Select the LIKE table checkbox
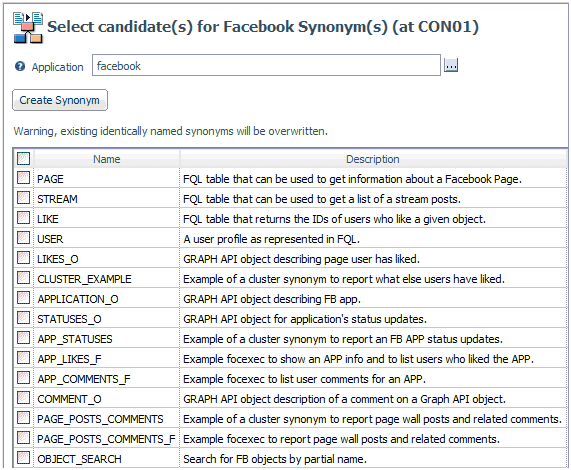 click(23, 218)
